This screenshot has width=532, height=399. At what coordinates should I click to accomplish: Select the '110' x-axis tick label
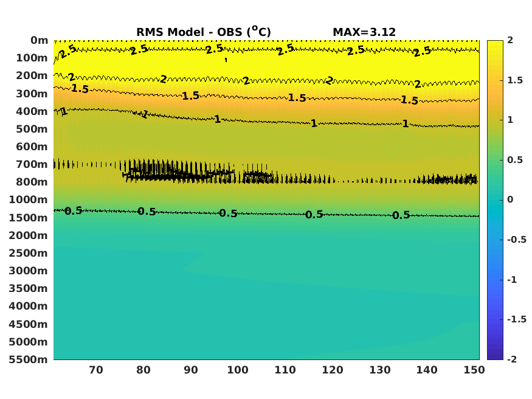point(285,370)
